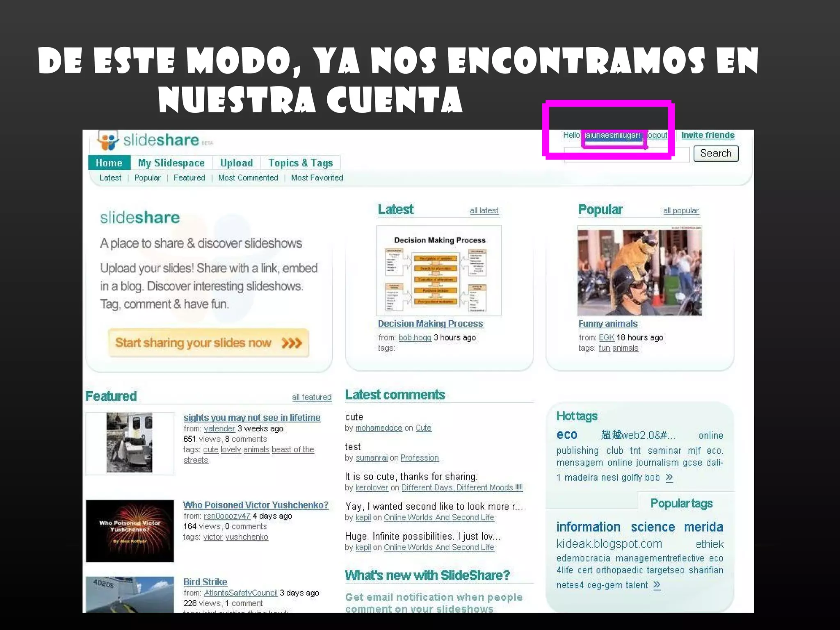The height and width of the screenshot is (630, 840).
Task: Open Most Favorited listing
Action: tap(317, 178)
